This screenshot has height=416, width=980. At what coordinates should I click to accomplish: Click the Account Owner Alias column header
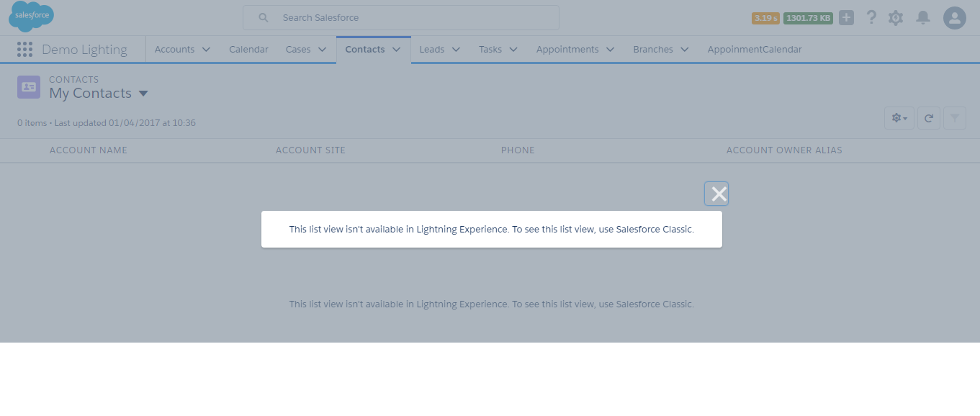click(784, 150)
